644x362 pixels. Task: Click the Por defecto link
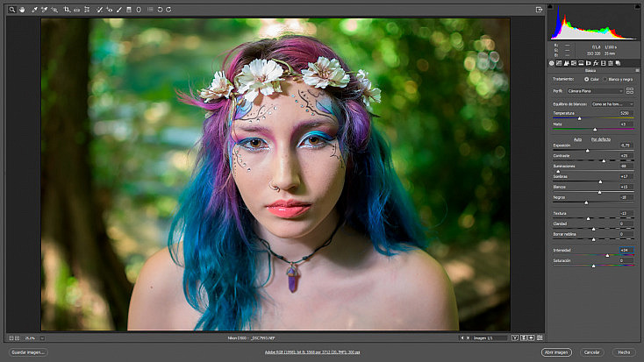click(x=601, y=139)
